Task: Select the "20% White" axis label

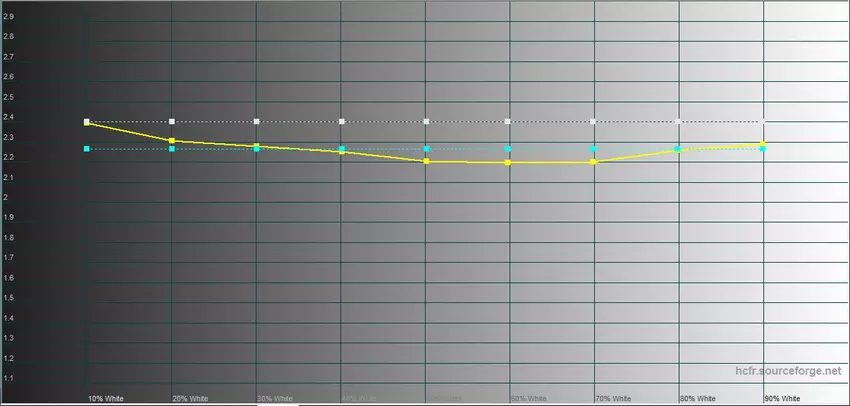Action: [x=189, y=398]
